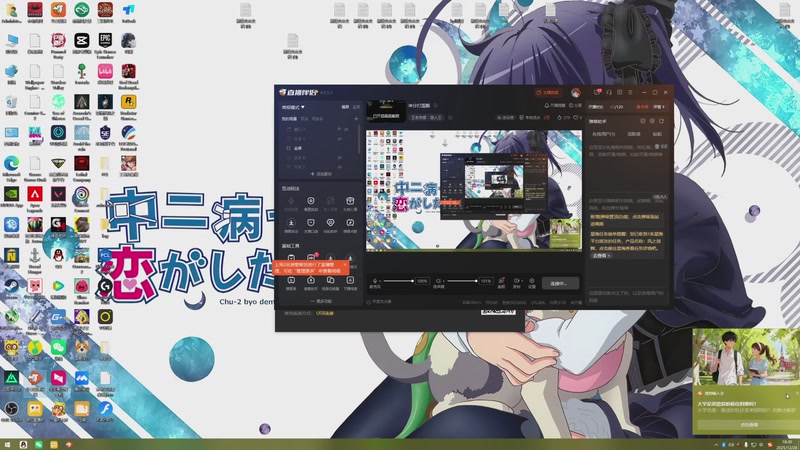
Task: Open File Explorer from the taskbar
Action: 54,445
